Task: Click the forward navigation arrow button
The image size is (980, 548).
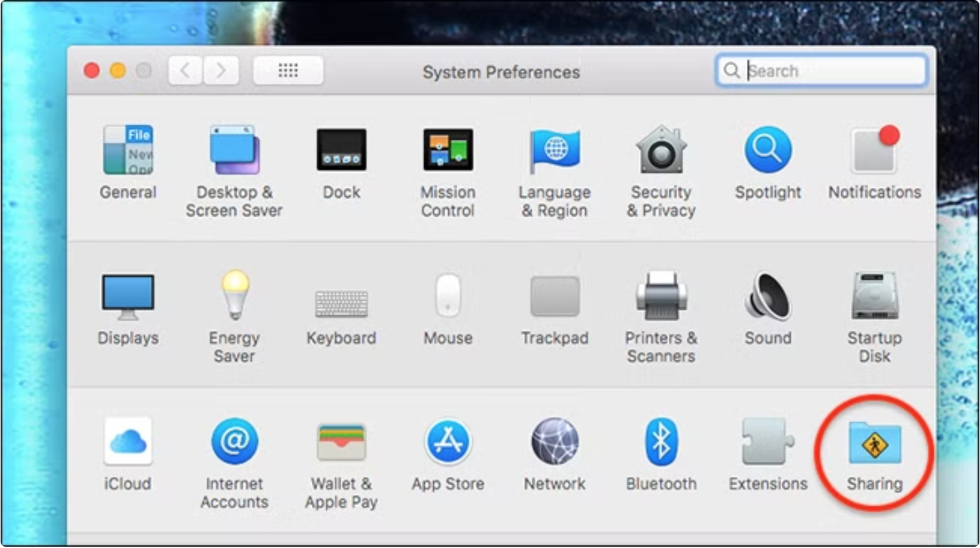Action: tap(221, 70)
